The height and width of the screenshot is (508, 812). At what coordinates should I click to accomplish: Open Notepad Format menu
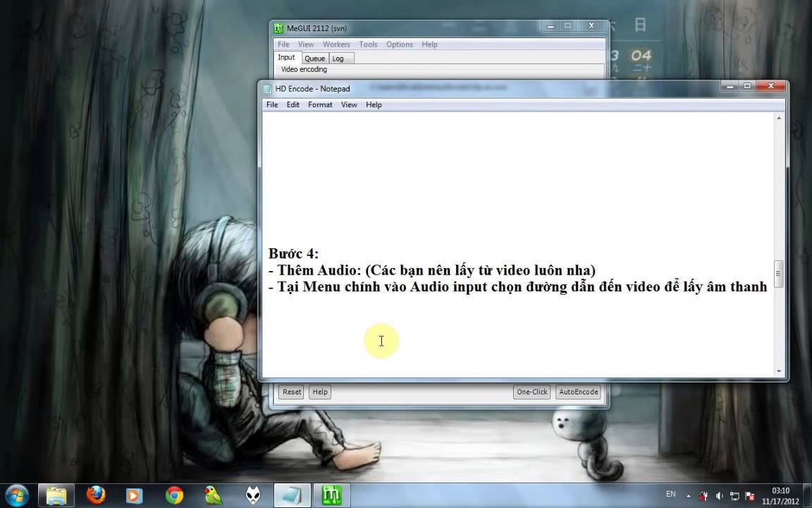320,104
